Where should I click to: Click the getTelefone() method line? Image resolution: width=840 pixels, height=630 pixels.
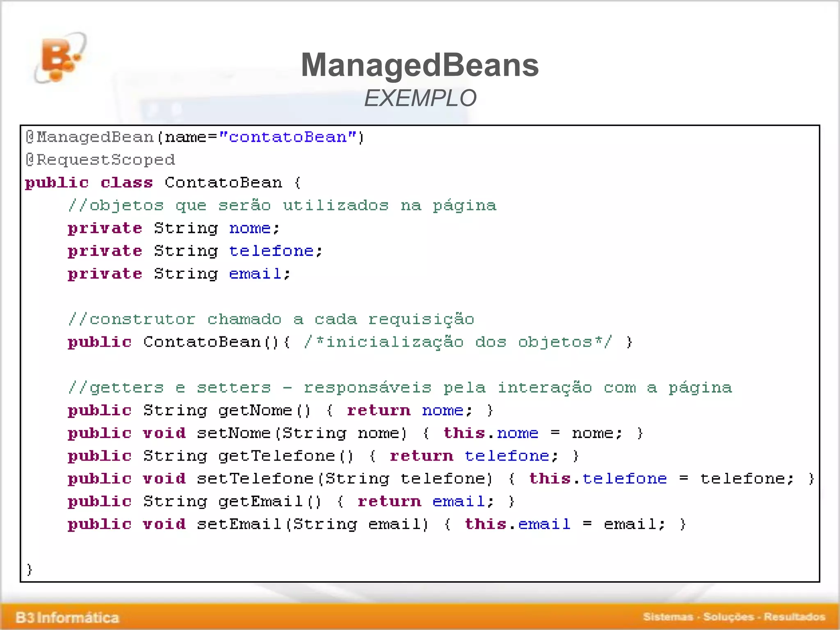[x=324, y=456]
